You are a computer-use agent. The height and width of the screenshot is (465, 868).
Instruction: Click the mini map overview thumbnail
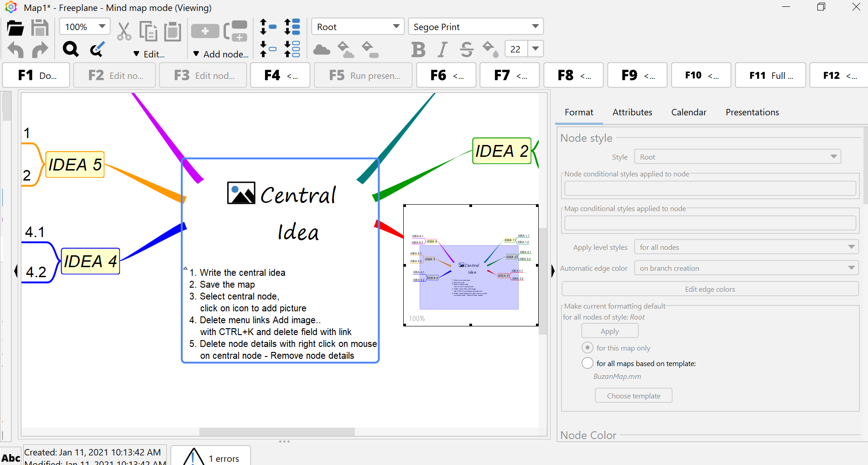click(471, 265)
